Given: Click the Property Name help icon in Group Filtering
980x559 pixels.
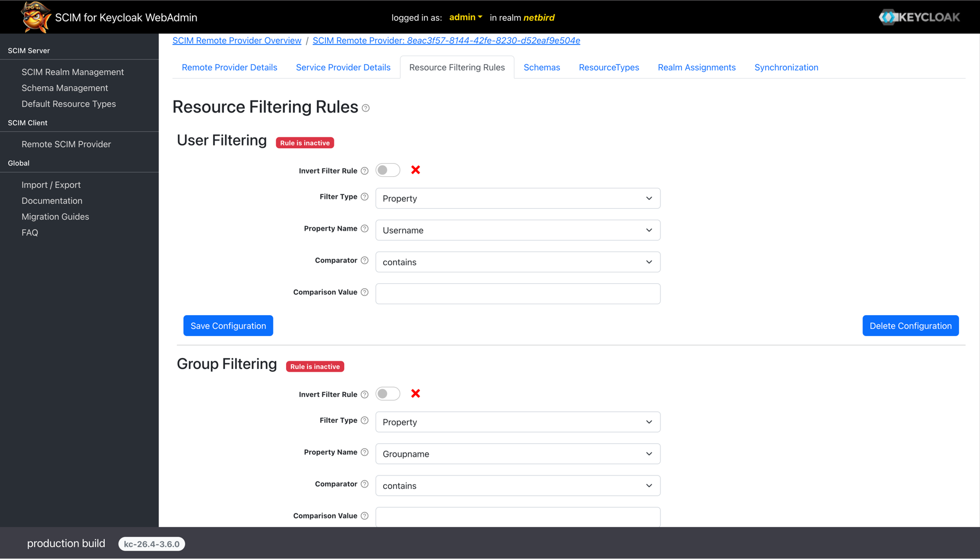Looking at the screenshot, I should (x=365, y=452).
